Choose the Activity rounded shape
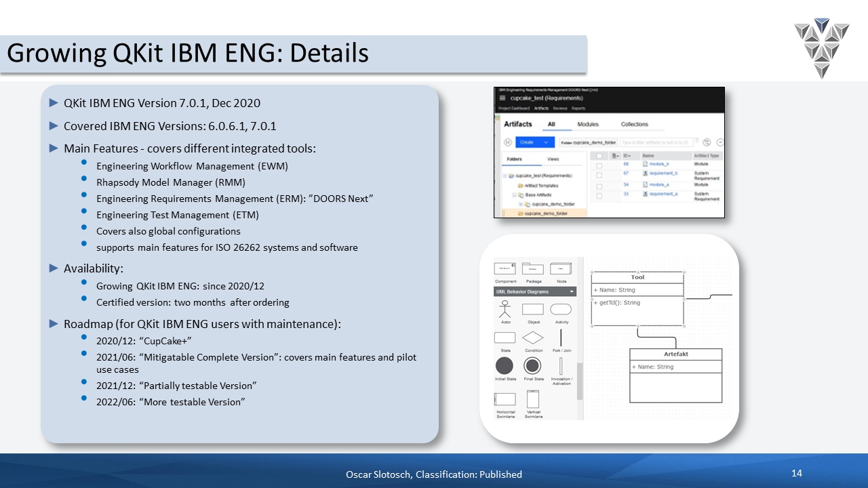Image resolution: width=868 pixels, height=488 pixels. 561,309
